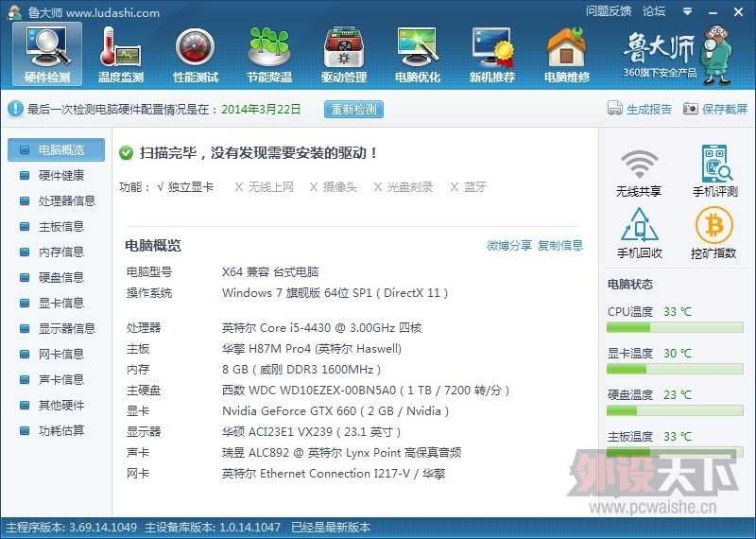Image resolution: width=756 pixels, height=539 pixels.
Task: Click 复制信息 copy info link
Action: pyautogui.click(x=560, y=245)
